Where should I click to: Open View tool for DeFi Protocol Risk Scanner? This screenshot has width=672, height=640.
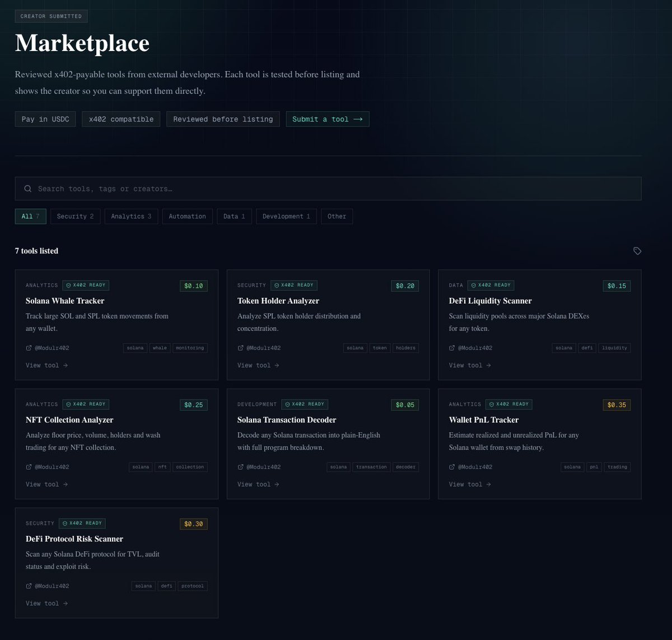[46, 604]
